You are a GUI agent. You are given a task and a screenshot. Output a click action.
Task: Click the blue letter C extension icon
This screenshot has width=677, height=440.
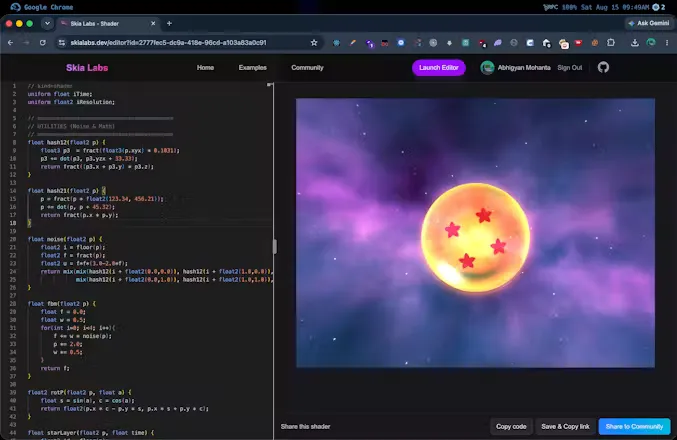530,43
